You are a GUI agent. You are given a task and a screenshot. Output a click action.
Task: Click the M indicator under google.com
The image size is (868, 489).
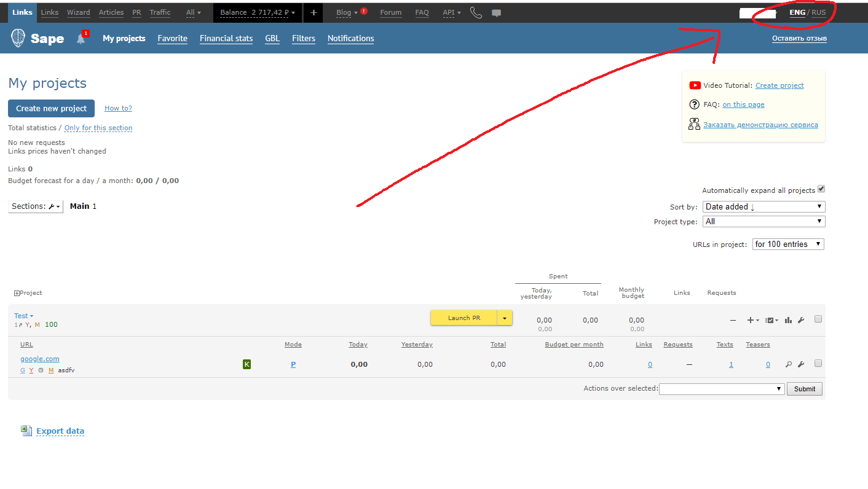point(52,370)
